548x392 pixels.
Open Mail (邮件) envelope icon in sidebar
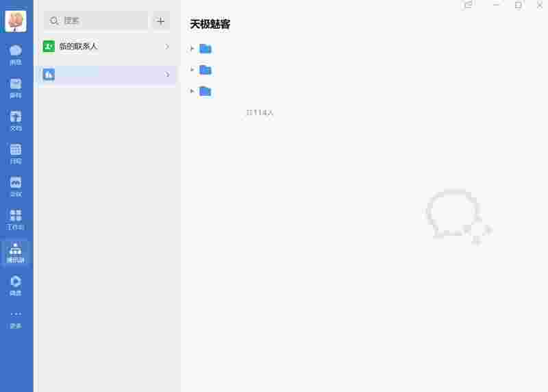click(x=15, y=88)
